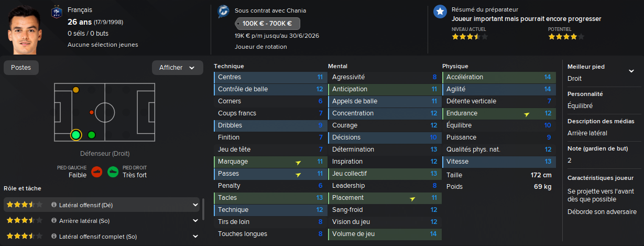The image size is (644, 246).
Task: Click the Niveau actuel star rating
Action: click(470, 37)
